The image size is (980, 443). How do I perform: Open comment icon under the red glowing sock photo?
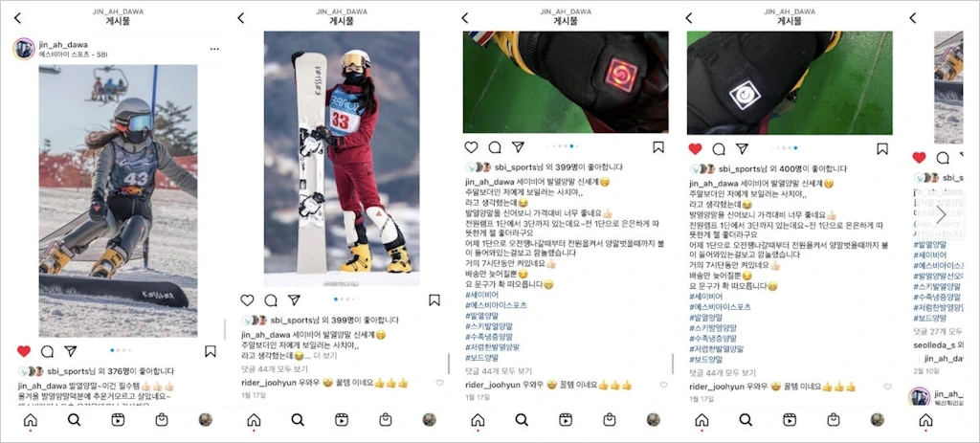coord(495,147)
